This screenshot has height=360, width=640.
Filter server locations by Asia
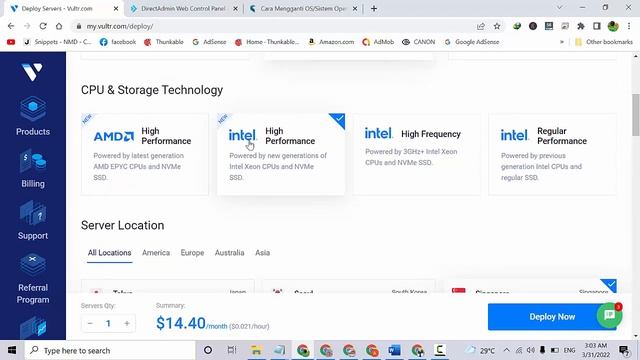[x=262, y=253]
